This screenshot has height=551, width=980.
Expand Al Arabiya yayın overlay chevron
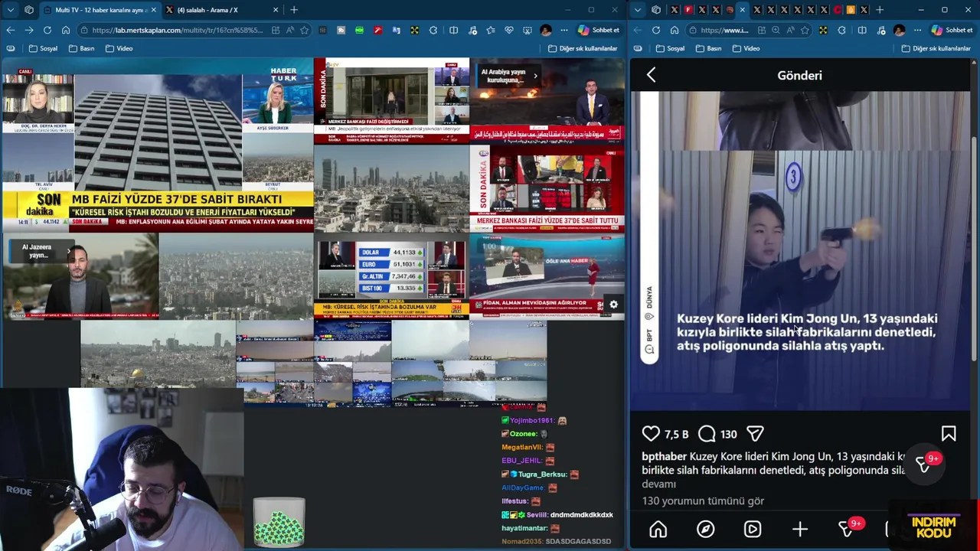(535, 76)
